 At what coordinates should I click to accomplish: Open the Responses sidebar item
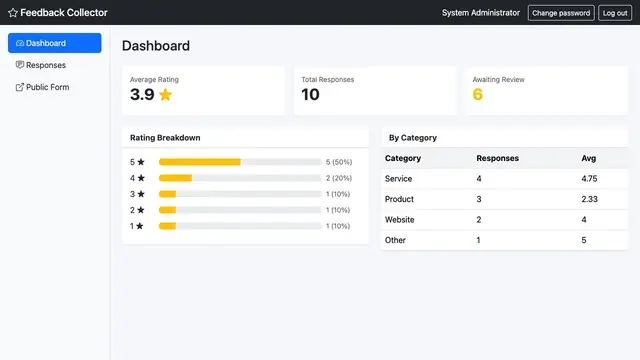(x=55, y=65)
